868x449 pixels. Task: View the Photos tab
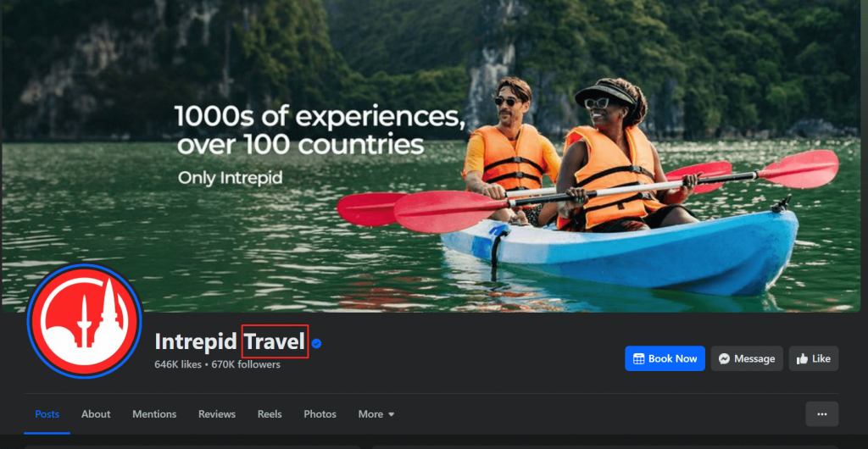(320, 414)
